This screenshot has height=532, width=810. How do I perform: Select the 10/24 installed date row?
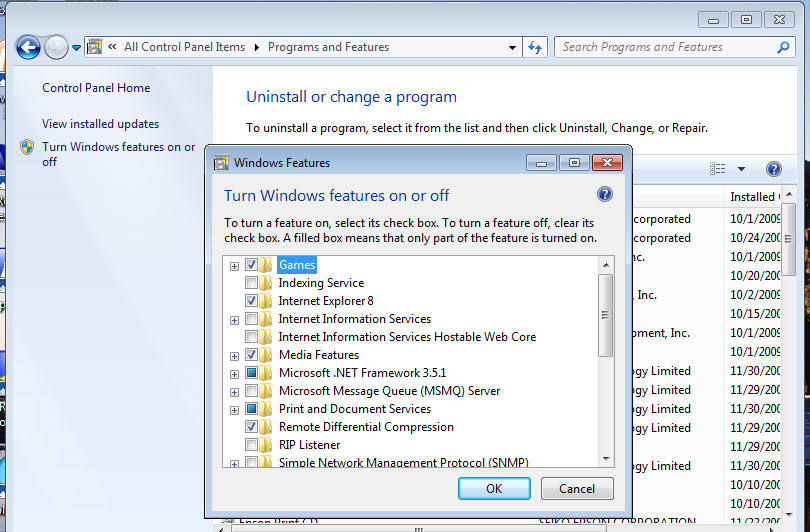pyautogui.click(x=755, y=238)
